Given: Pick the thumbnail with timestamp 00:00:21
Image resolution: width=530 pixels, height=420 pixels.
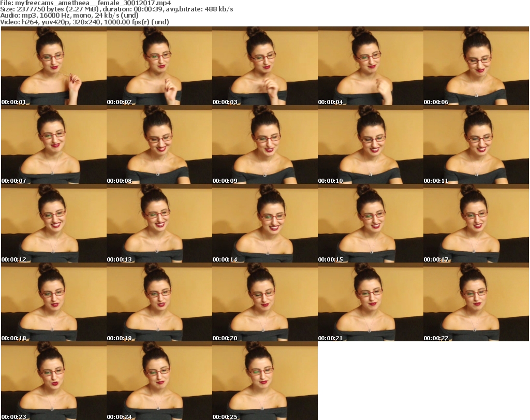Looking at the screenshot, I should (370, 302).
